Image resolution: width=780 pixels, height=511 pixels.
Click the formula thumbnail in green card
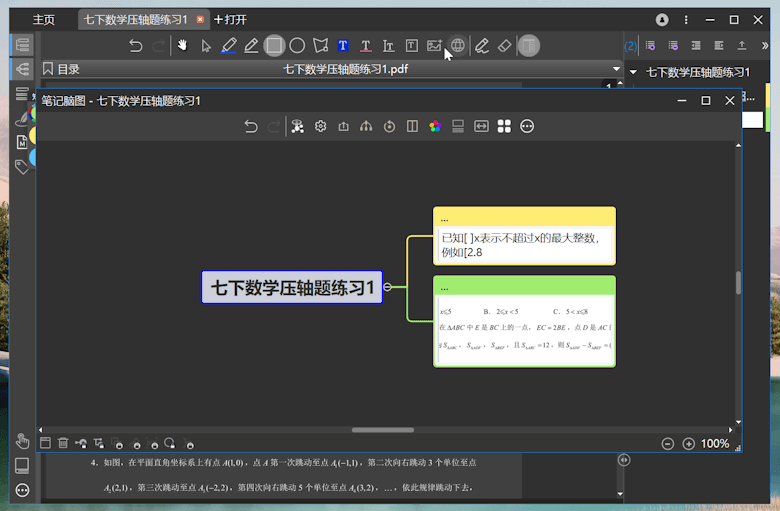(x=524, y=329)
